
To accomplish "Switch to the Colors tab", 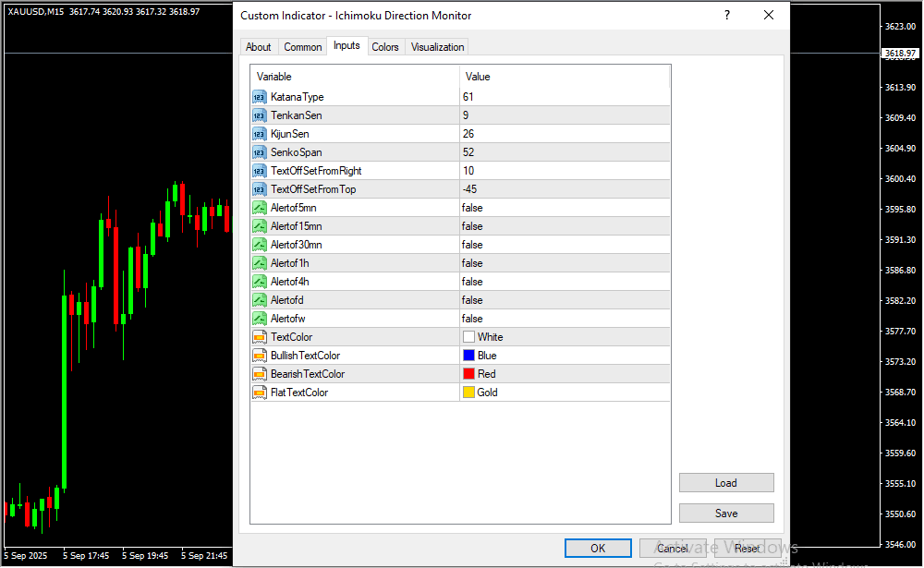I will (385, 47).
